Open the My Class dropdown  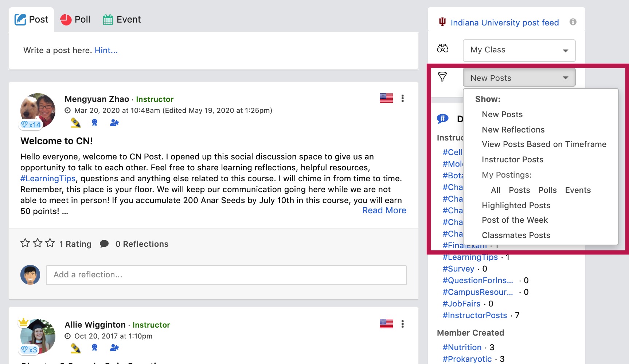click(519, 50)
